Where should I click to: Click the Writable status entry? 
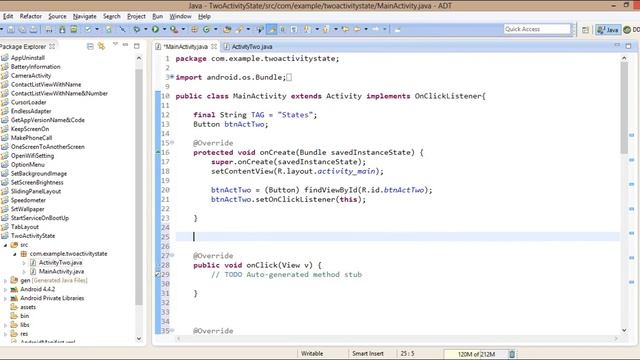[312, 354]
